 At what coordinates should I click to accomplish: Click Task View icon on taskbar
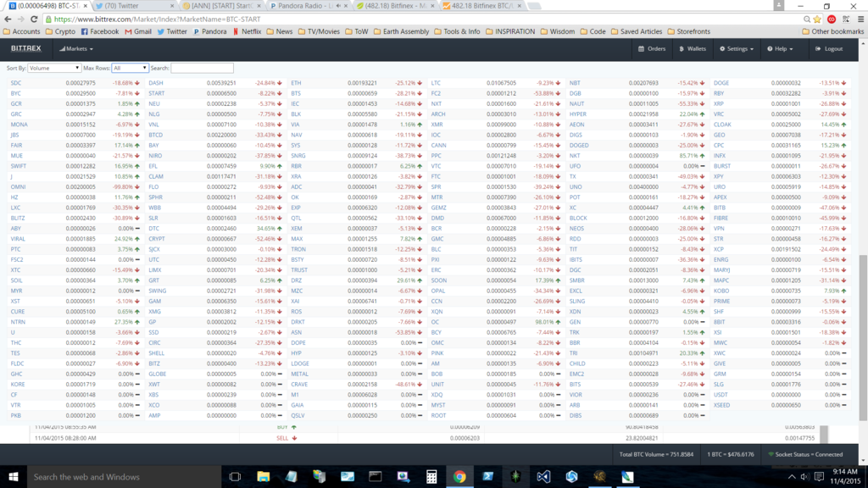236,477
